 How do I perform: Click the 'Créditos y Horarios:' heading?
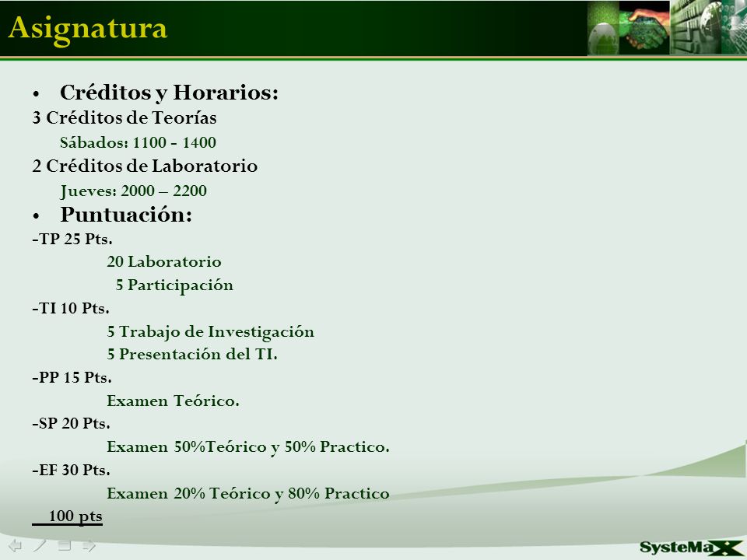click(169, 93)
